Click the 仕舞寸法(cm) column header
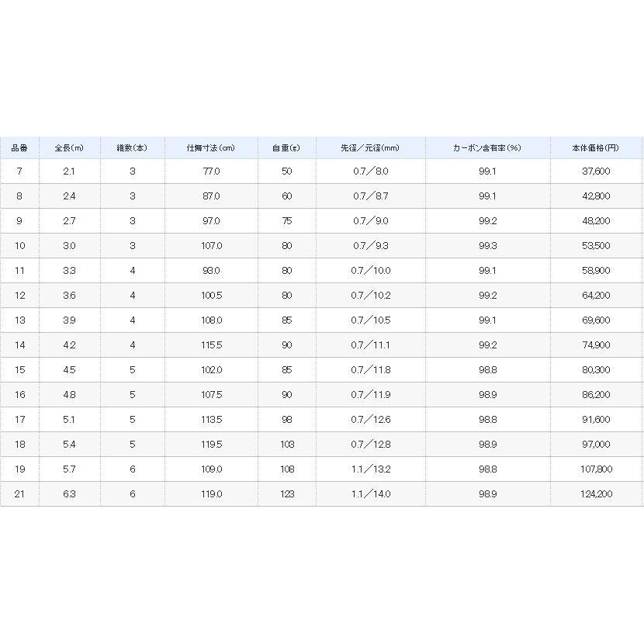 click(211, 147)
